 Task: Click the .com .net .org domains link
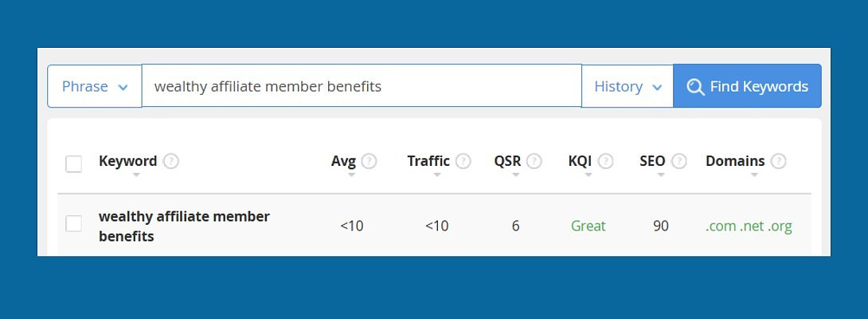click(749, 226)
